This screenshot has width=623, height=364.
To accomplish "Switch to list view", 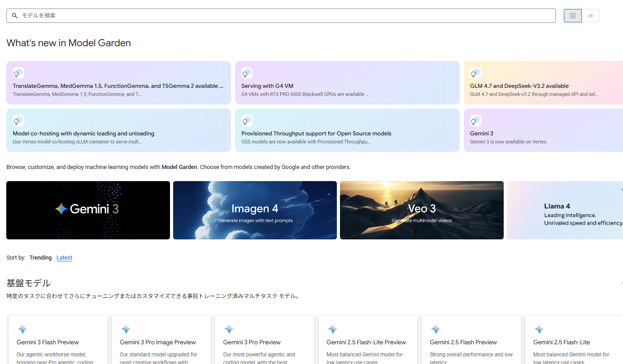I will coord(590,16).
